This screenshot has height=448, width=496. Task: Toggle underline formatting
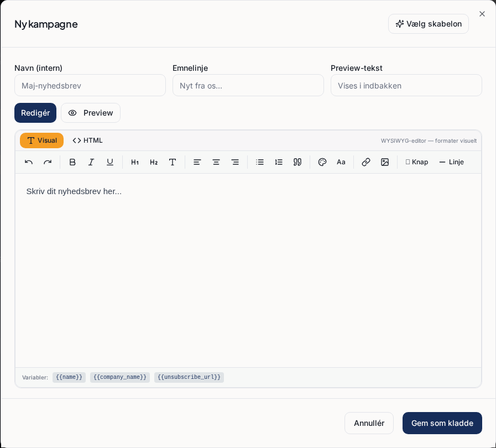click(x=110, y=162)
